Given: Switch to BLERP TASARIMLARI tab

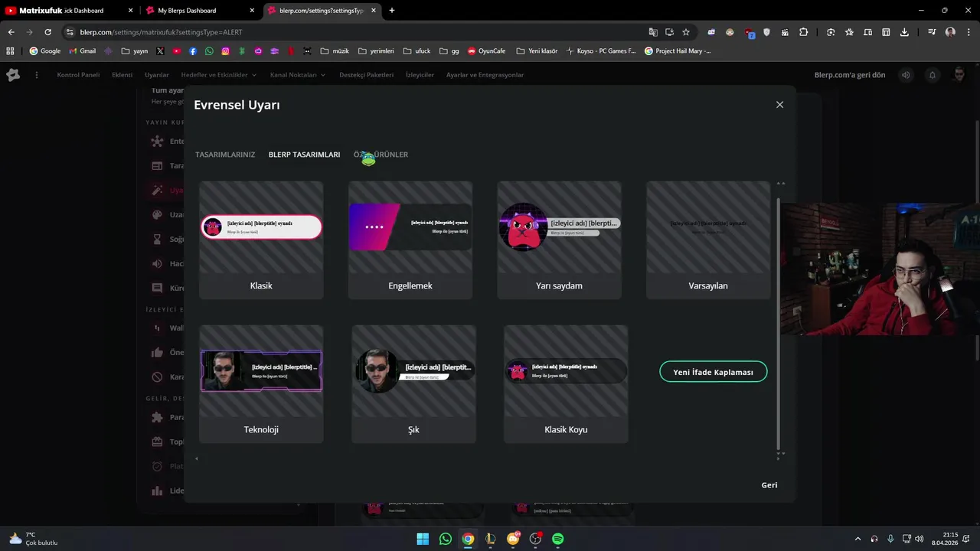Looking at the screenshot, I should (304, 155).
